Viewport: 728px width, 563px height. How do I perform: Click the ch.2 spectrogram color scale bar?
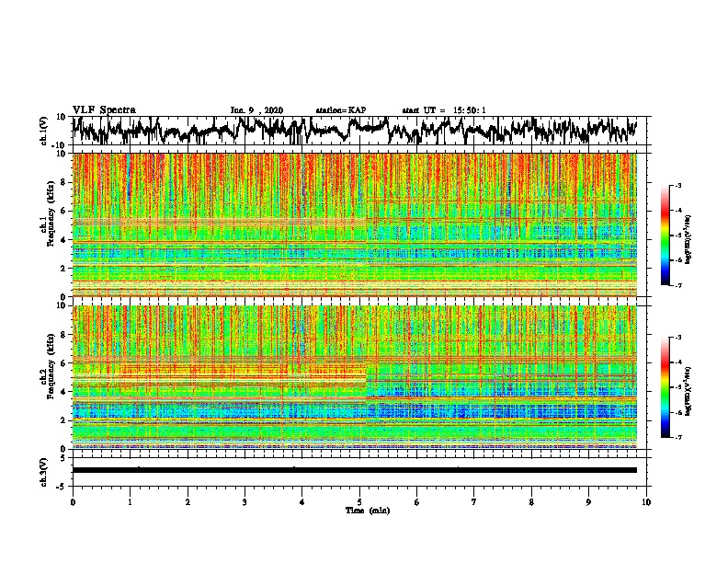pos(665,387)
